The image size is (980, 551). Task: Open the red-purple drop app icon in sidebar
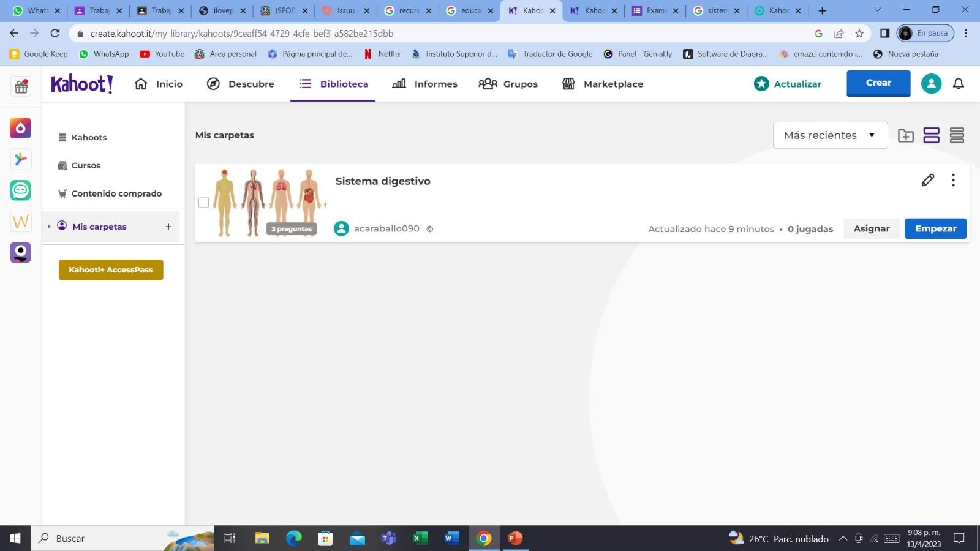point(20,128)
